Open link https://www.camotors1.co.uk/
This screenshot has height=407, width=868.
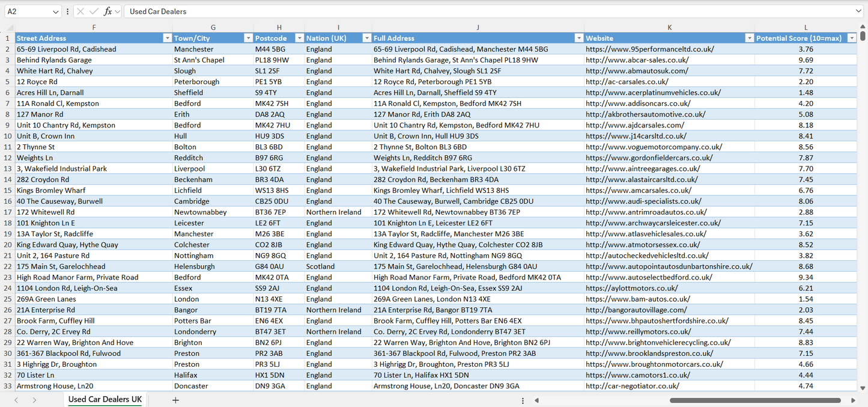click(x=638, y=375)
